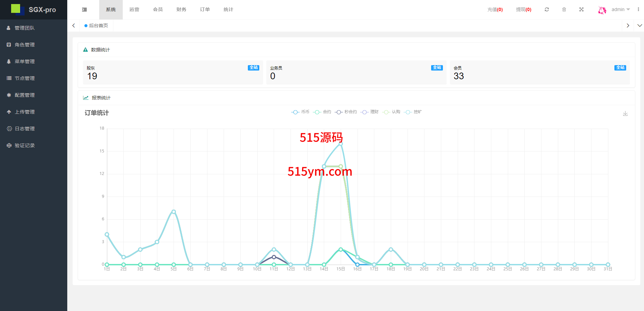Open the 提现(0) withdrawal notification link

pos(524,10)
